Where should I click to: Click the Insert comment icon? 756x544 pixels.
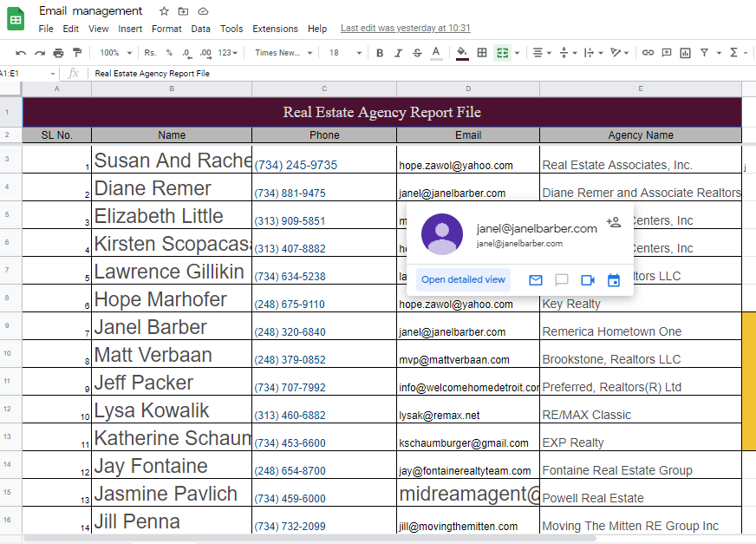(665, 54)
